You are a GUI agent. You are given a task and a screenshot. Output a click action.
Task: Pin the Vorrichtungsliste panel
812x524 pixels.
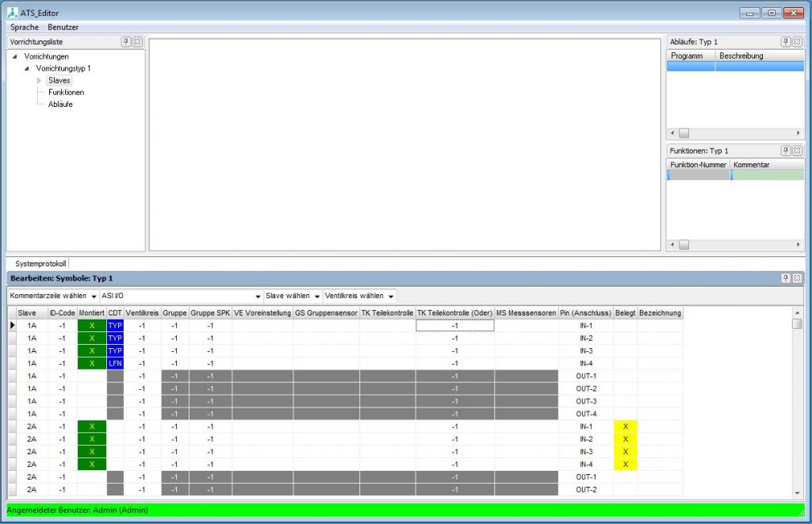tap(126, 41)
